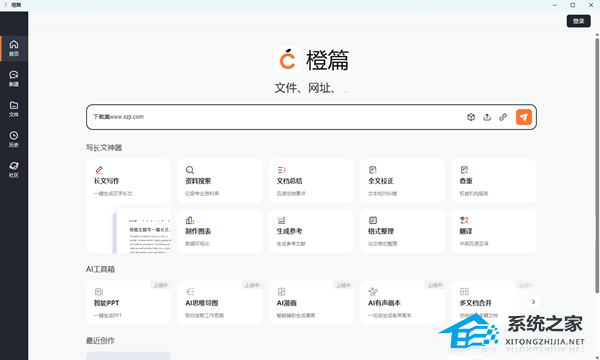The image size is (600, 360).
Task: Click the grid icon on AI漫画 card
Action: tap(281, 292)
